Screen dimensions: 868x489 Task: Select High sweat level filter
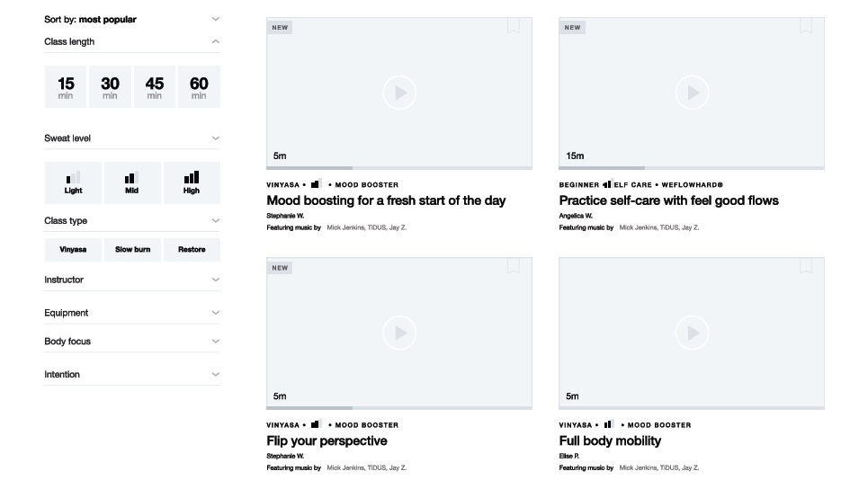[x=192, y=183]
